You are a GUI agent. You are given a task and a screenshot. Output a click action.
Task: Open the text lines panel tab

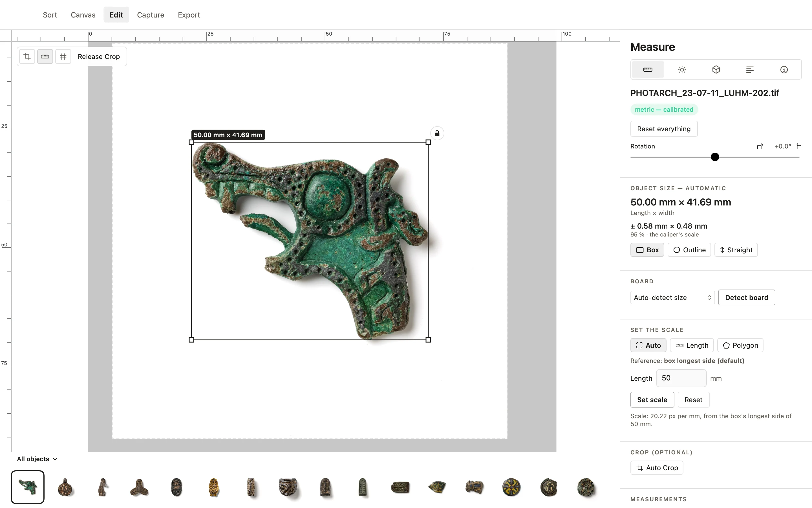pyautogui.click(x=750, y=69)
